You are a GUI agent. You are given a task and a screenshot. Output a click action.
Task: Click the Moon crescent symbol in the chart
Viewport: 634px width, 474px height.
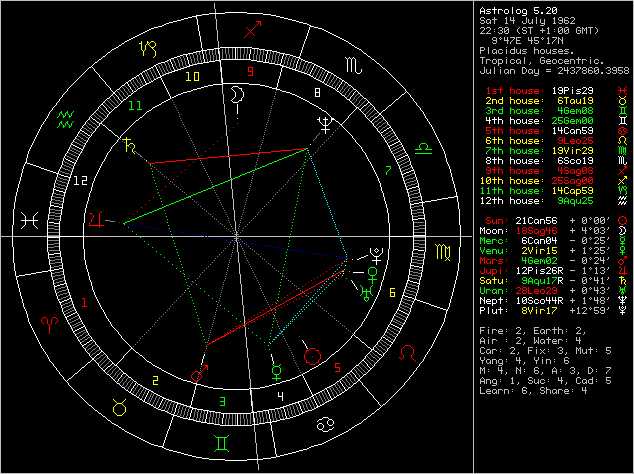coord(237,95)
